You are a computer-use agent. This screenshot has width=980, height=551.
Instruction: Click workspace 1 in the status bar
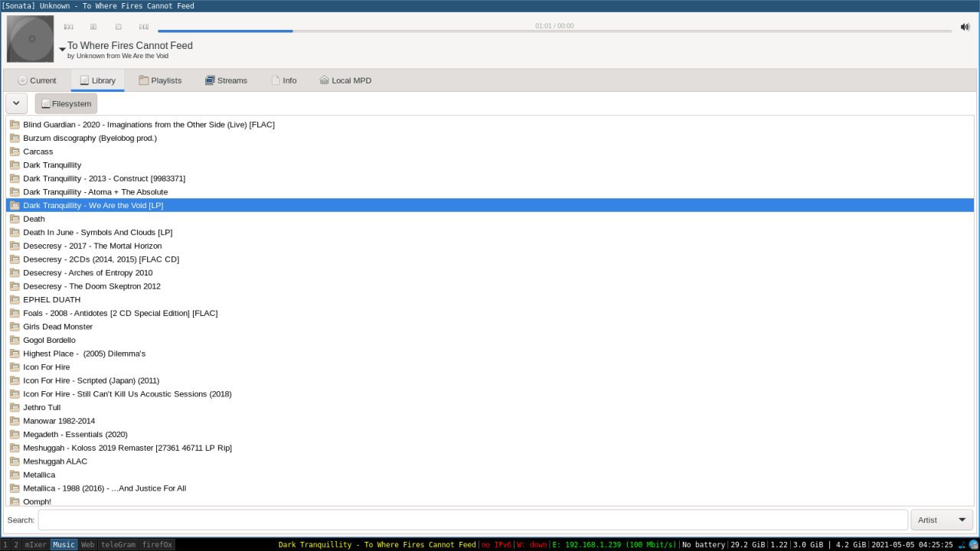click(6, 545)
